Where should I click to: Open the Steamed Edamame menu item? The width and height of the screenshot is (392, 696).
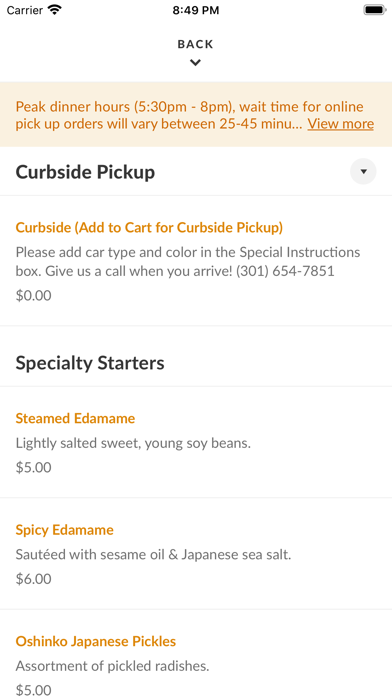(75, 418)
